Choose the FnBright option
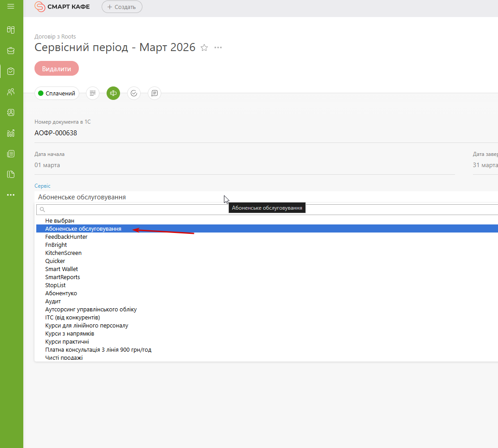Screen dimensions: 498x448 click(267, 245)
